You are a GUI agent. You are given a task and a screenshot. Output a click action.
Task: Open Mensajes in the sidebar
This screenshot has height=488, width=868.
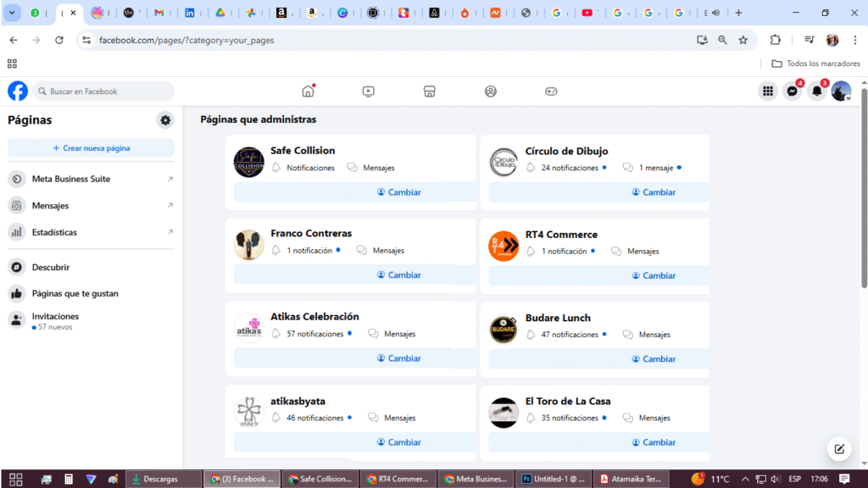(x=92, y=205)
